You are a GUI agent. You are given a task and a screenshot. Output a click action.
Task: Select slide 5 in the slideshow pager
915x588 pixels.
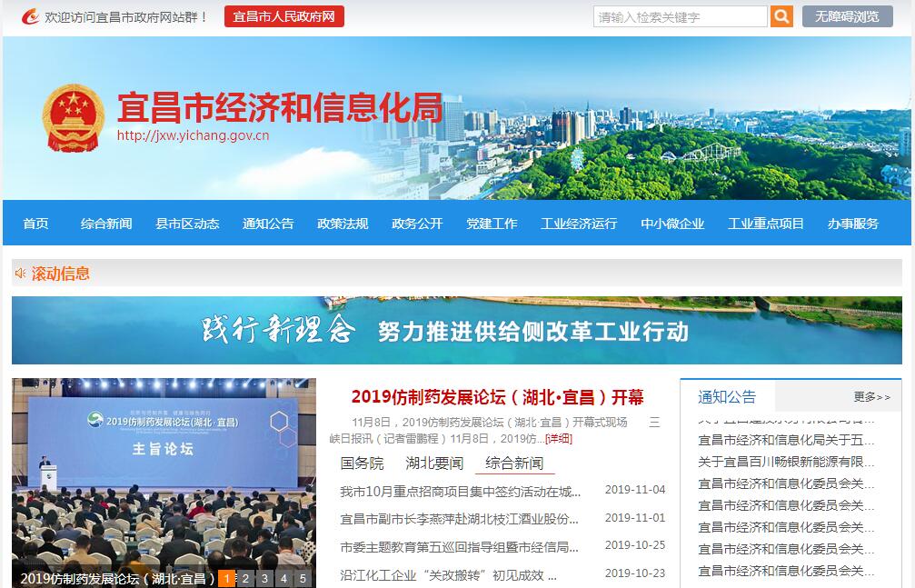(x=303, y=579)
